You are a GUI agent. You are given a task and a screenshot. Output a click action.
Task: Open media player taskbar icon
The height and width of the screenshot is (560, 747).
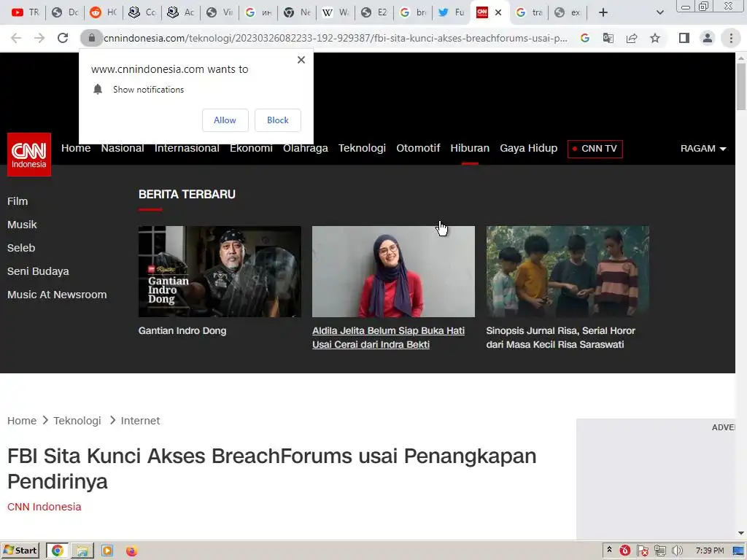107,551
